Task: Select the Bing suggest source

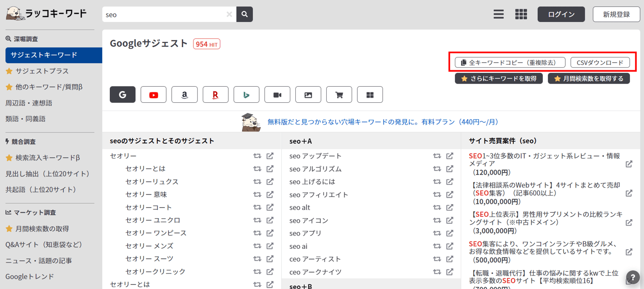Action: (247, 95)
